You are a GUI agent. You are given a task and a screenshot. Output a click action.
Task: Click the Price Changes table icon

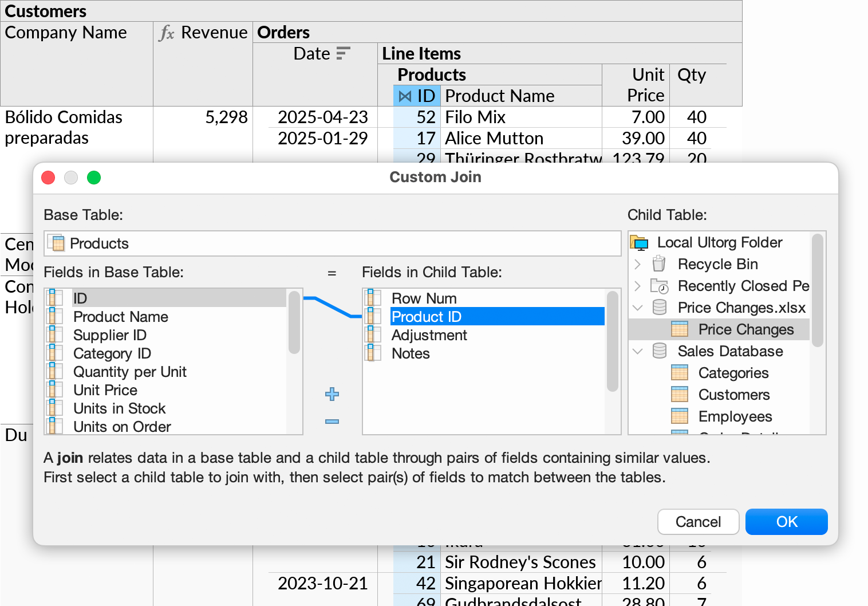[680, 329]
